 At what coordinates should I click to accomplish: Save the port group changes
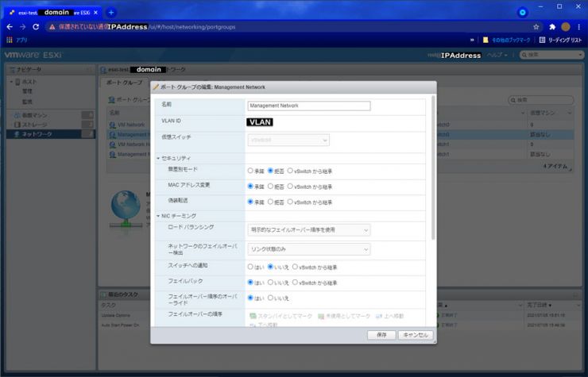coord(381,335)
